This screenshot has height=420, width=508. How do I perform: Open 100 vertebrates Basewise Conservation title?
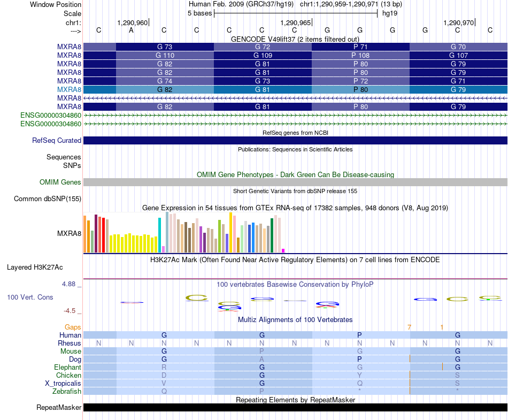click(x=295, y=285)
